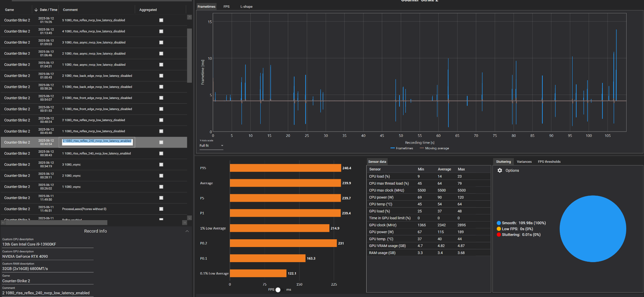Click the Date / Time sort arrow icon
This screenshot has height=297, width=644.
pos(36,10)
